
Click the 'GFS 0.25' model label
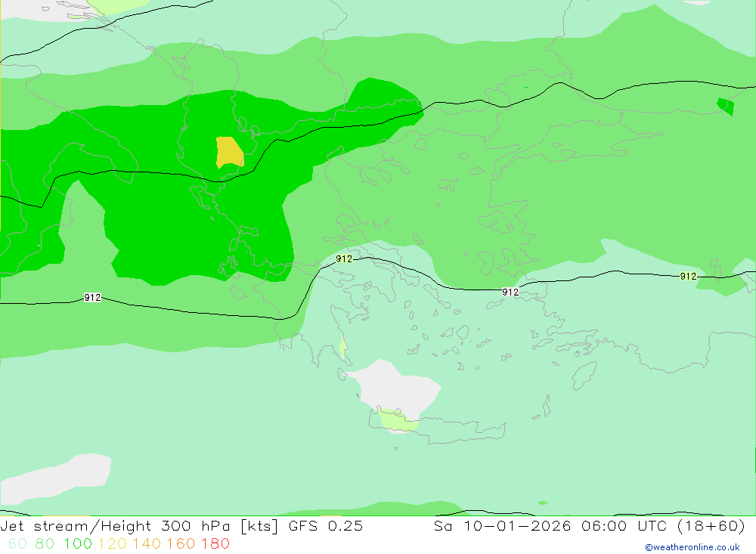point(325,525)
